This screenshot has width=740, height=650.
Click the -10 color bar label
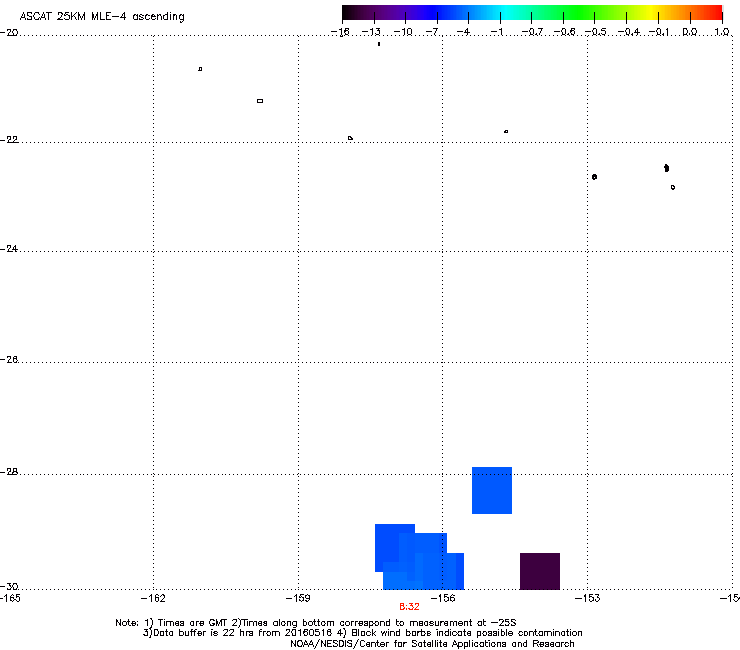pos(403,32)
